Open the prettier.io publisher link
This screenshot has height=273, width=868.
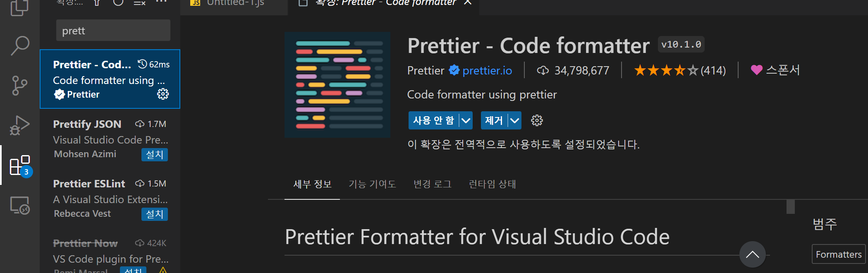(x=487, y=70)
